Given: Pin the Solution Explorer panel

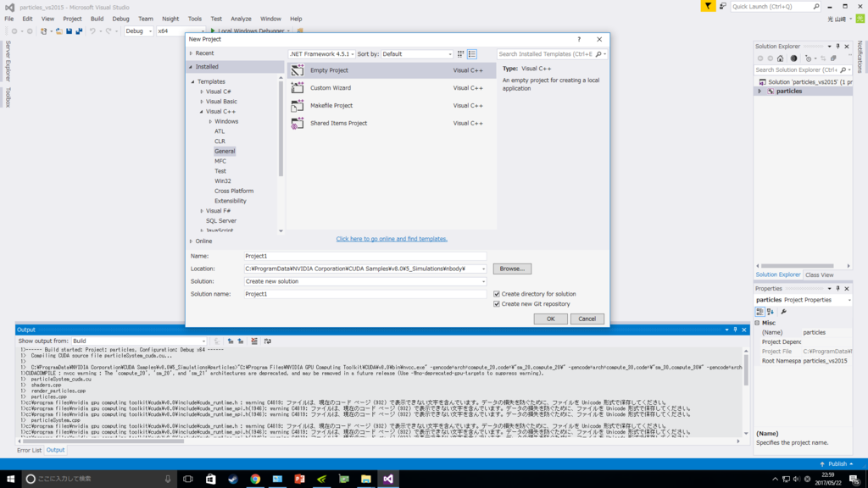Looking at the screenshot, I should 838,47.
